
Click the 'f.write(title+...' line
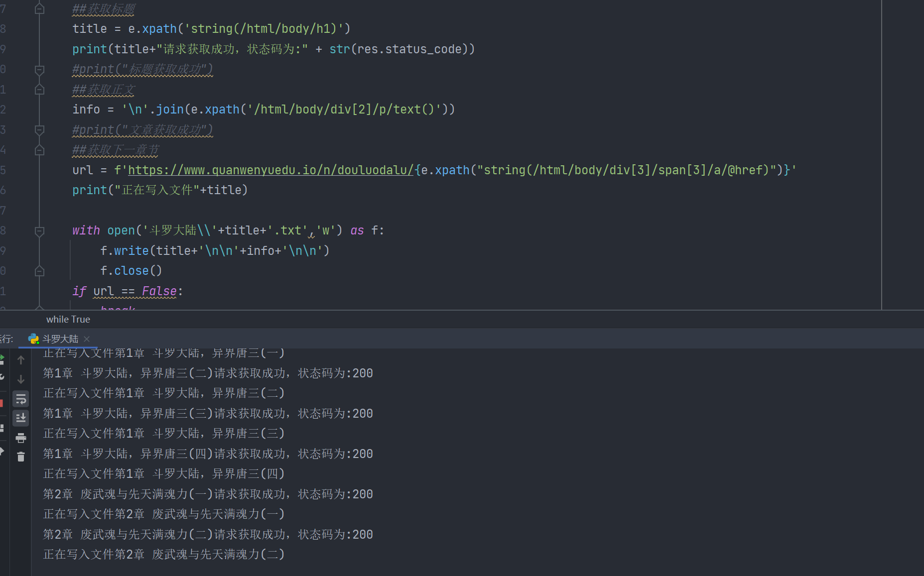pyautogui.click(x=215, y=251)
